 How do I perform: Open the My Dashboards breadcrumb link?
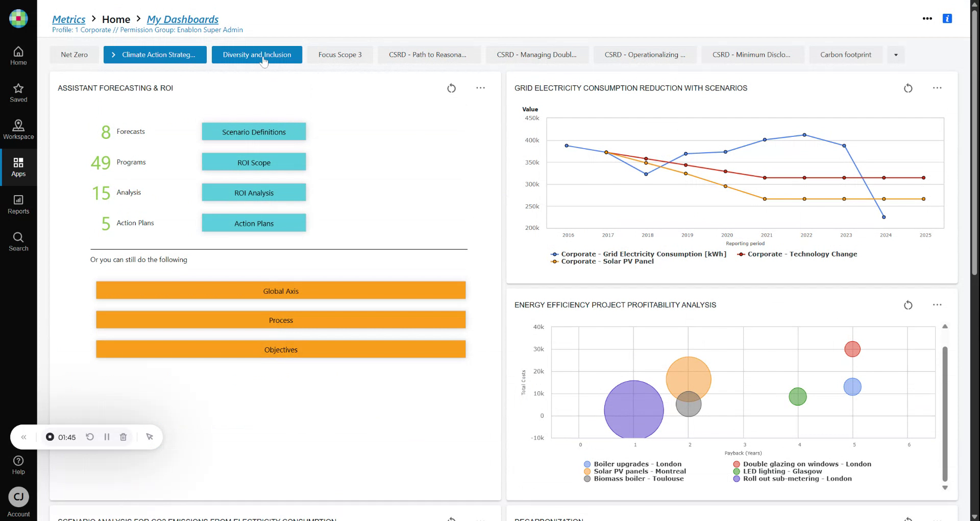pyautogui.click(x=182, y=19)
